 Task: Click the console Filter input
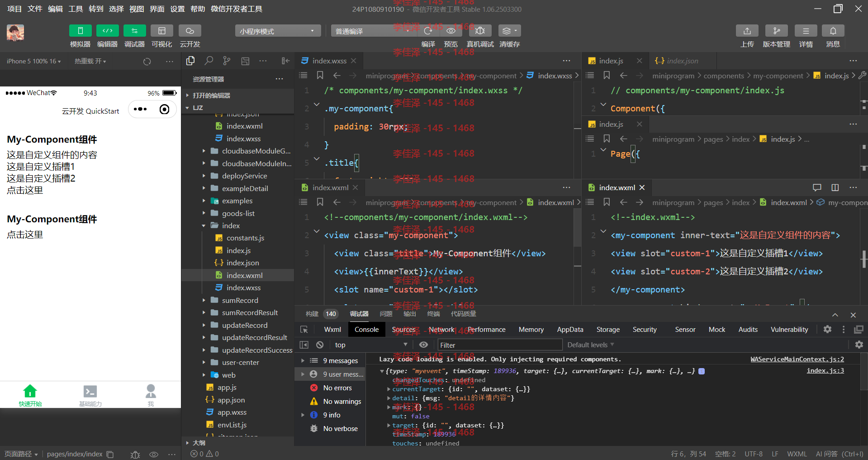click(x=500, y=345)
